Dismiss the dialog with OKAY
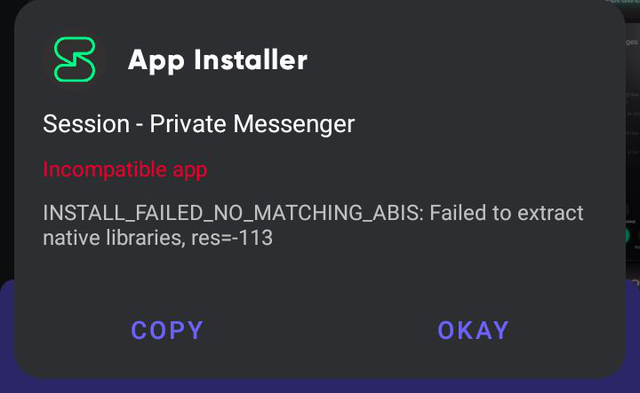Viewport: 640px width, 393px height. click(x=473, y=330)
